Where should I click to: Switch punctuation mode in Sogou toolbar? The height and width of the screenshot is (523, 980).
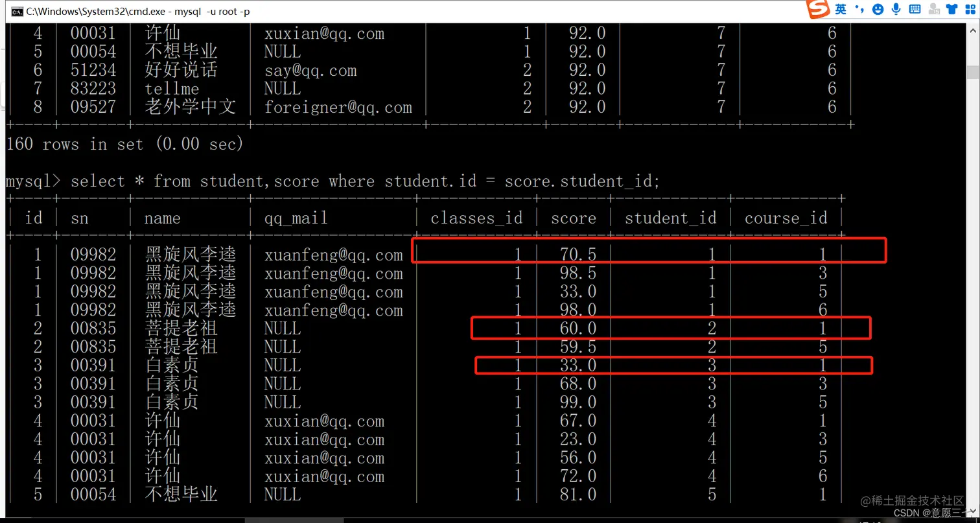(859, 9)
